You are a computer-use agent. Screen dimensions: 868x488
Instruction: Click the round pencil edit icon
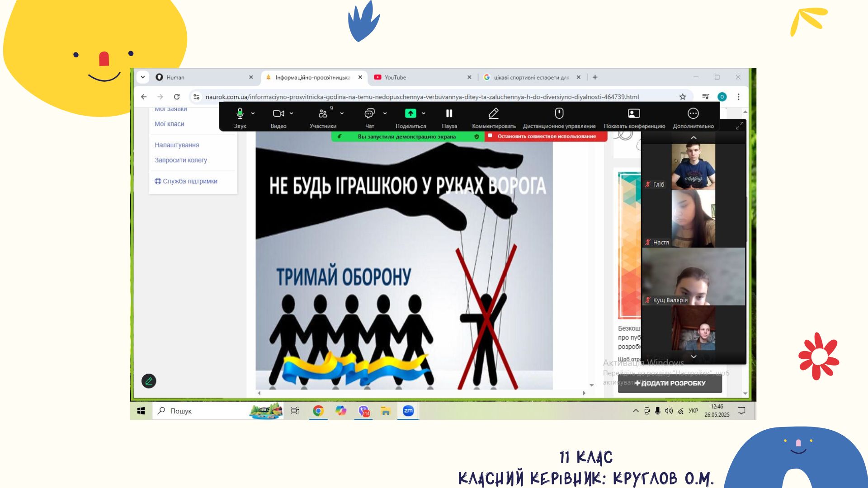coord(149,381)
